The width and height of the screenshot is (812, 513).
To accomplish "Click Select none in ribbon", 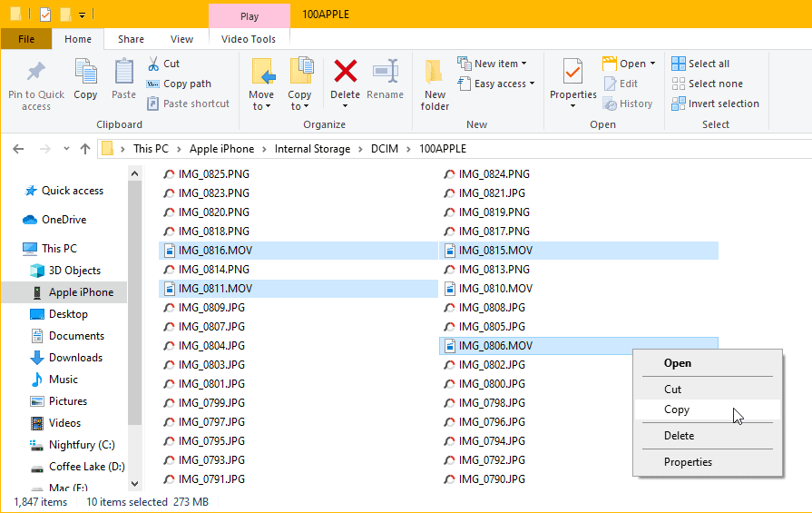I will click(707, 84).
